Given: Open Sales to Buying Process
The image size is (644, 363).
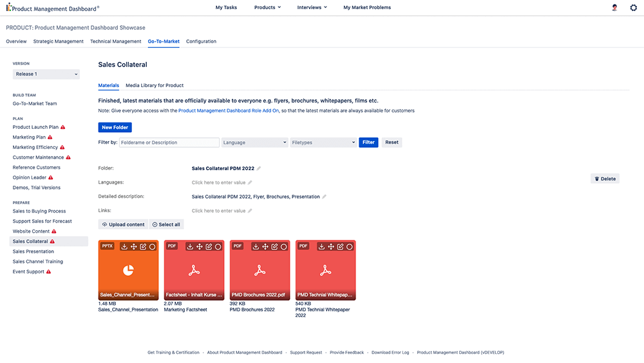Looking at the screenshot, I should pyautogui.click(x=39, y=211).
